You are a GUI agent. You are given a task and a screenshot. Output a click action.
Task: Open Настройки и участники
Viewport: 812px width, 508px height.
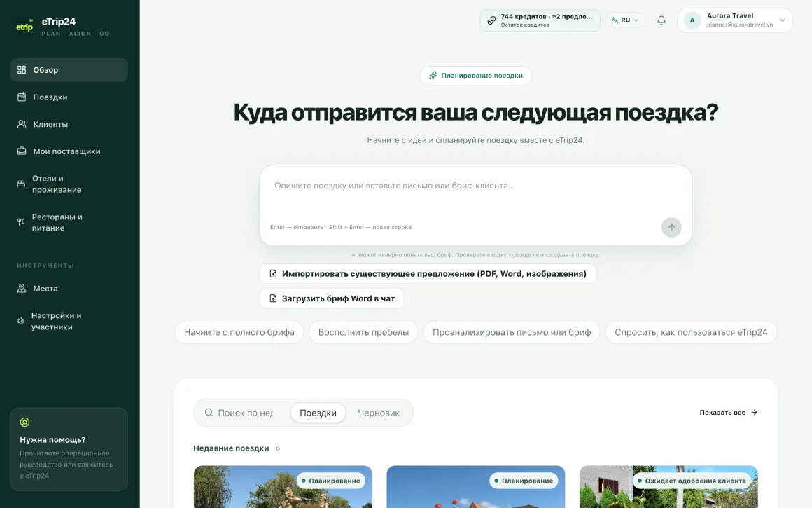[69, 322]
